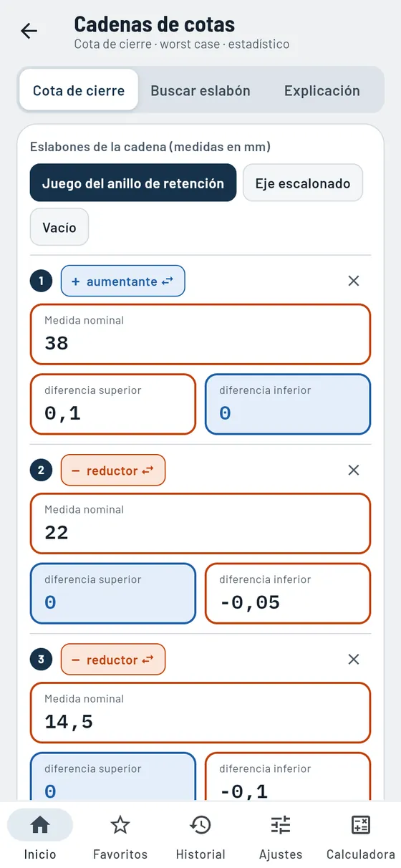The height and width of the screenshot is (868, 401).
Task: Toggle link 2 reductor direction chip
Action: pos(113,470)
